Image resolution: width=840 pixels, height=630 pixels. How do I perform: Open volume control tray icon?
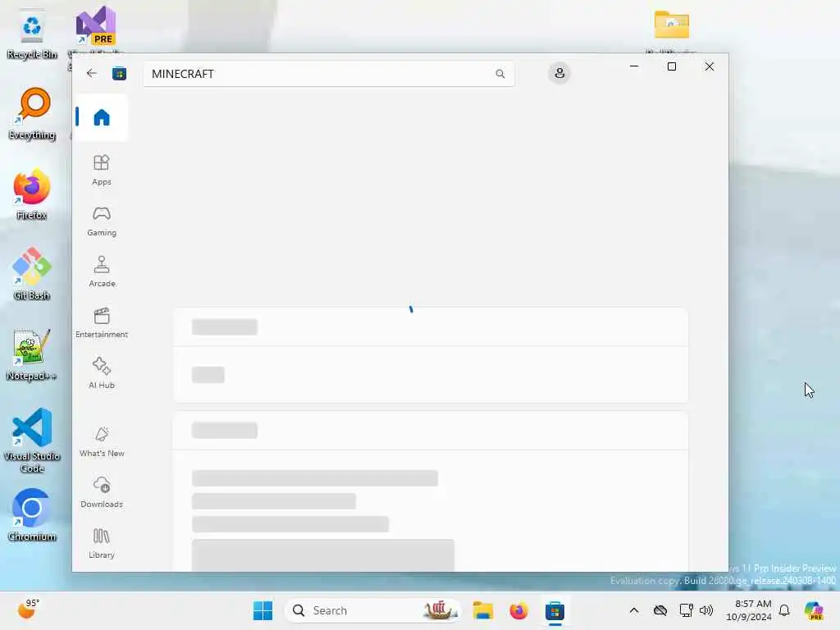(706, 610)
